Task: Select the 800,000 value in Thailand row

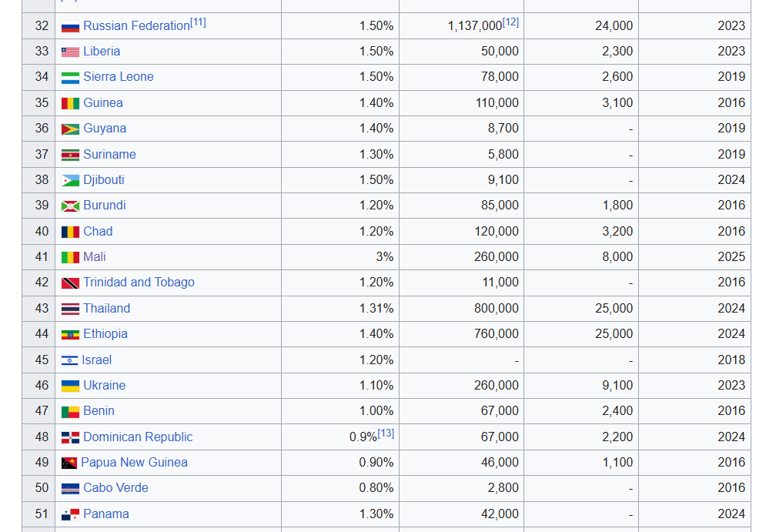Action: click(497, 309)
